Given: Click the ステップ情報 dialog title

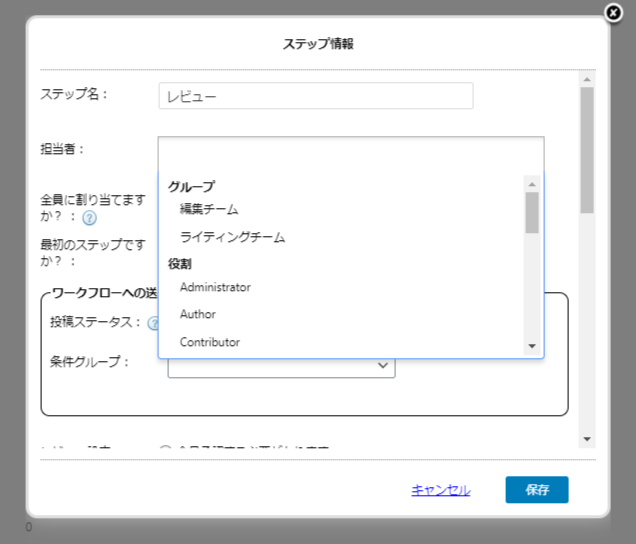Looking at the screenshot, I should pyautogui.click(x=318, y=43).
